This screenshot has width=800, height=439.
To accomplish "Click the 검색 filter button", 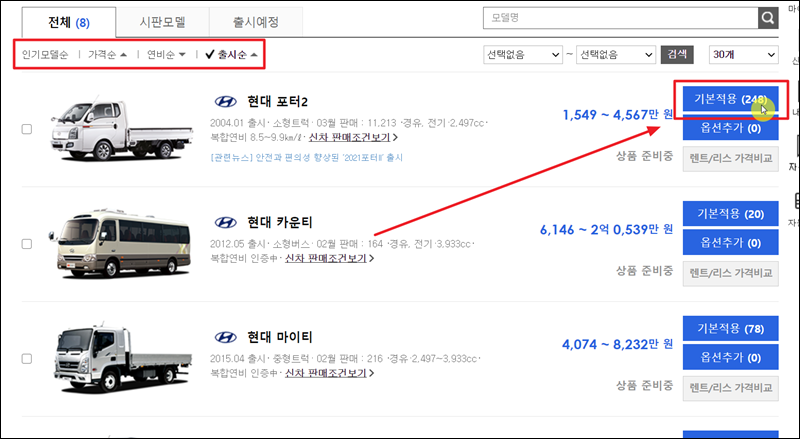I will pos(677,55).
